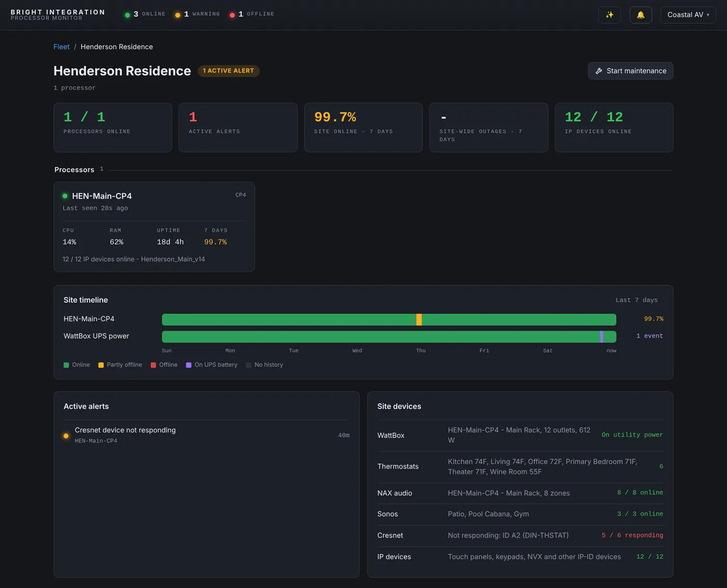
Task: Click the wrench icon in Start maintenance
Action: point(599,71)
